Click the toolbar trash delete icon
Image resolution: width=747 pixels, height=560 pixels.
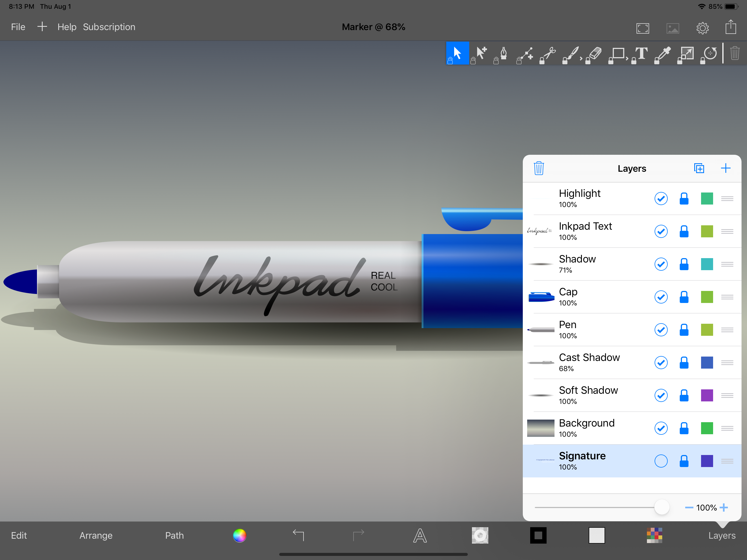point(735,53)
